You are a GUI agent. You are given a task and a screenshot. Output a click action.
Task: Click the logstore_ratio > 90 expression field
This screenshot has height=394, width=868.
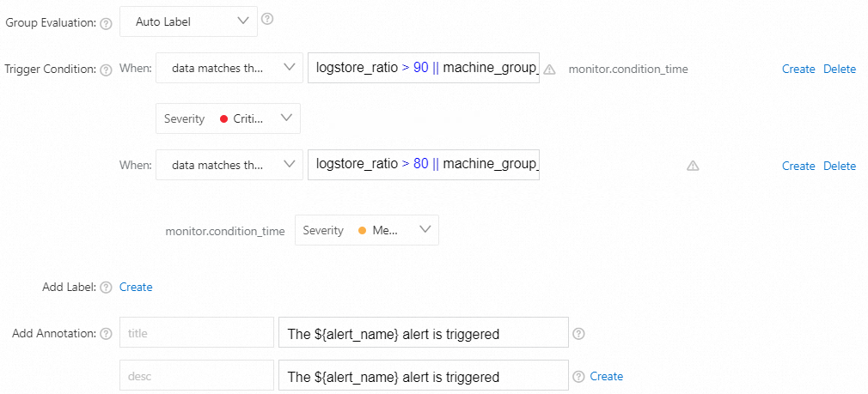tap(423, 68)
